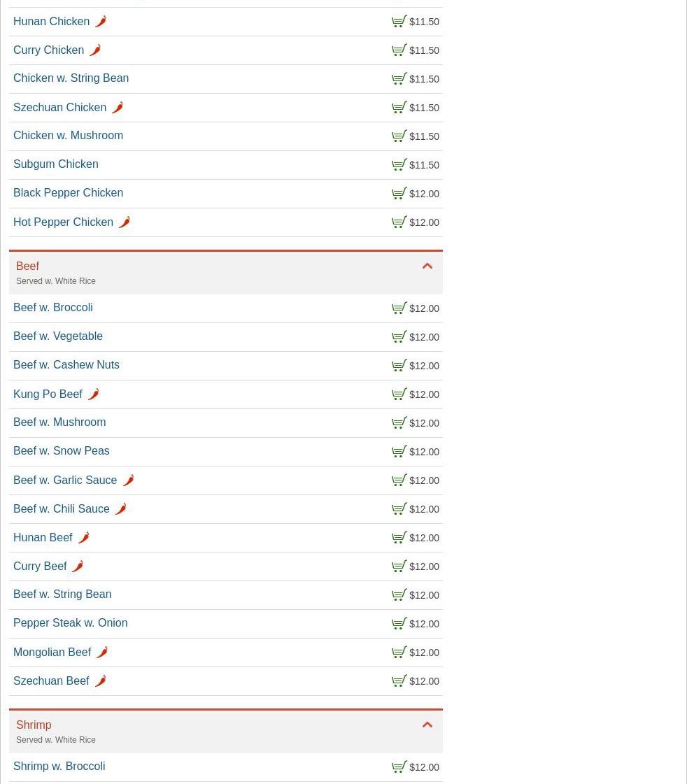Viewport: 687px width, 784px height.
Task: Click the $12.00 price for Curry Beef
Action: (424, 566)
